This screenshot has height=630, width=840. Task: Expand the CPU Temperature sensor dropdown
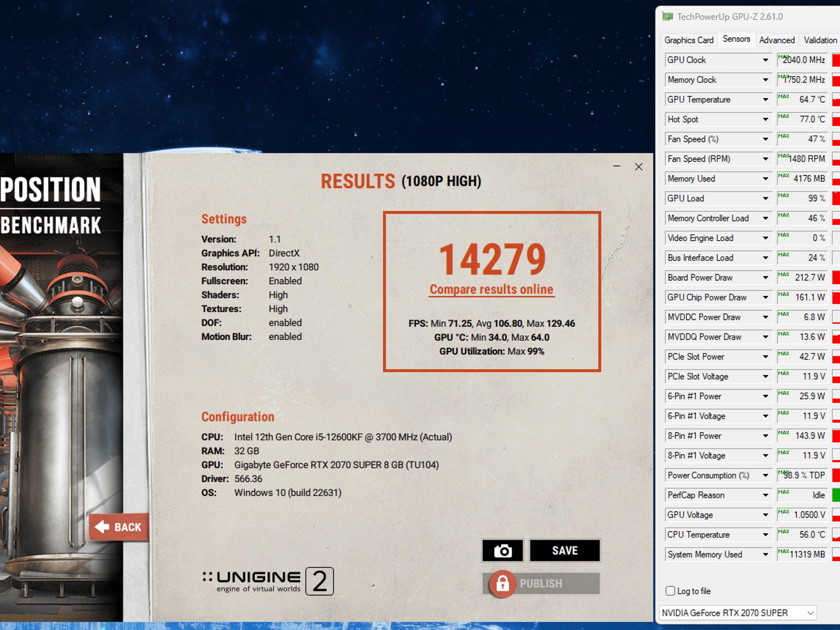tap(765, 535)
